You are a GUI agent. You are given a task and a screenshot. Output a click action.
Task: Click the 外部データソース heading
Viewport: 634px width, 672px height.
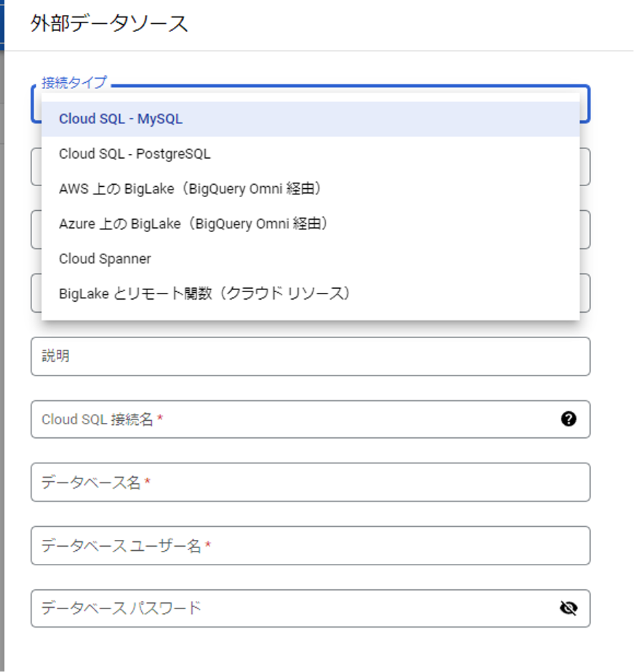(x=109, y=23)
